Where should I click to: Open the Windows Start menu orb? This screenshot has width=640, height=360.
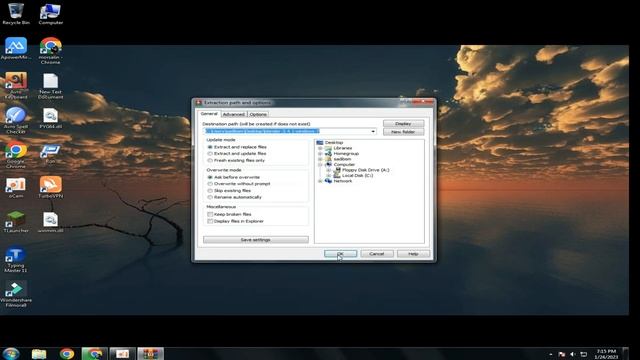tap(11, 353)
